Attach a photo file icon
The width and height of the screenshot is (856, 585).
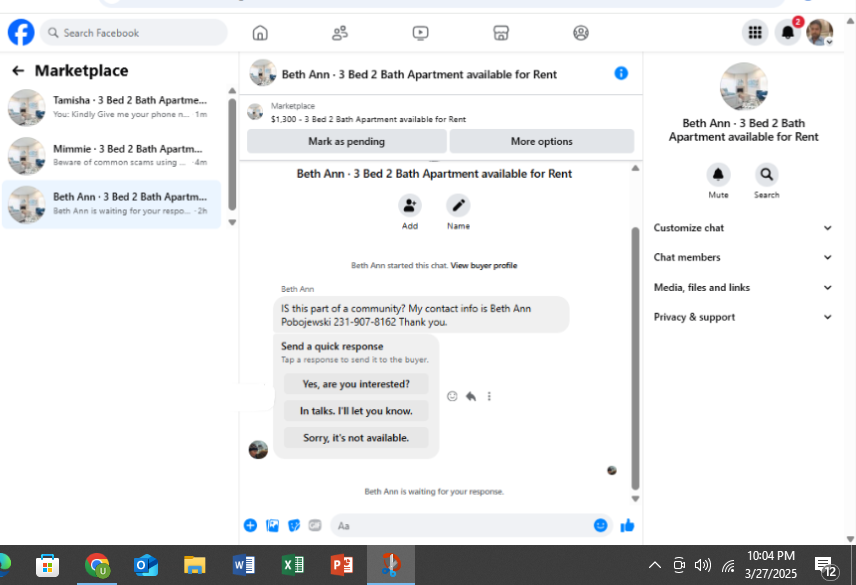(272, 526)
